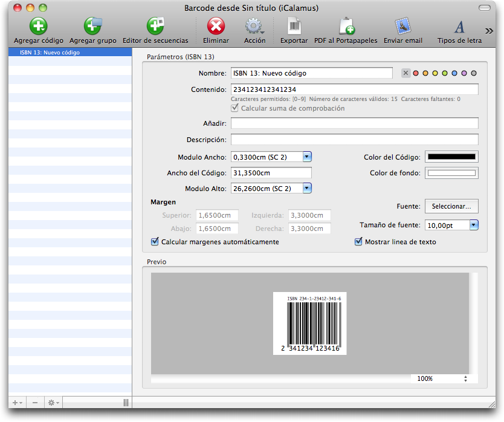This screenshot has width=504, height=422.
Task: Click the barcode preview image
Action: (310, 323)
